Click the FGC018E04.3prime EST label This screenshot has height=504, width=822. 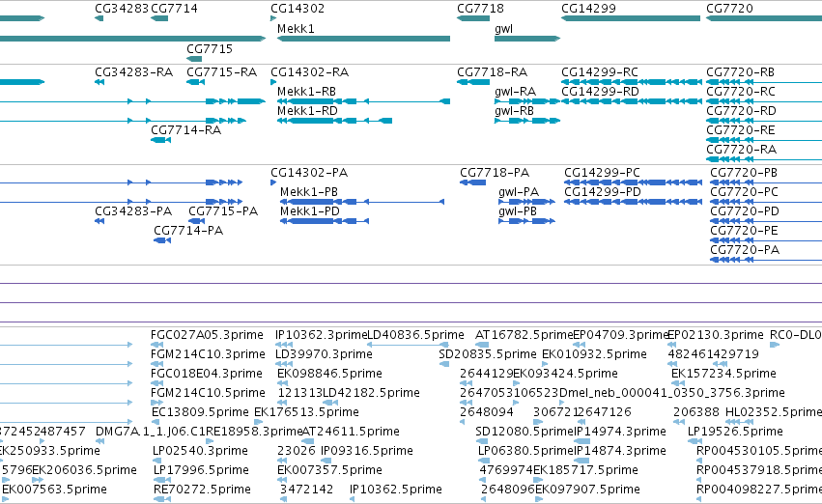click(207, 374)
